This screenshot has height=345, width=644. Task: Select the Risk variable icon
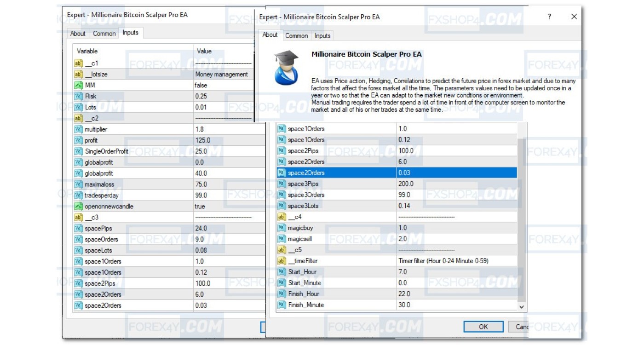[x=78, y=96]
